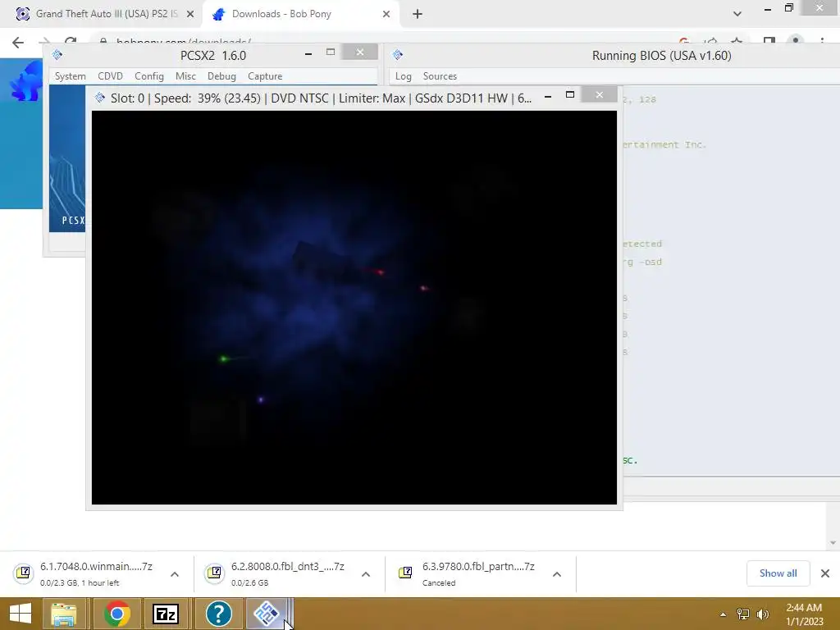
Task: Maximize the PCSX2 1.6.0 main window
Action: tap(331, 52)
